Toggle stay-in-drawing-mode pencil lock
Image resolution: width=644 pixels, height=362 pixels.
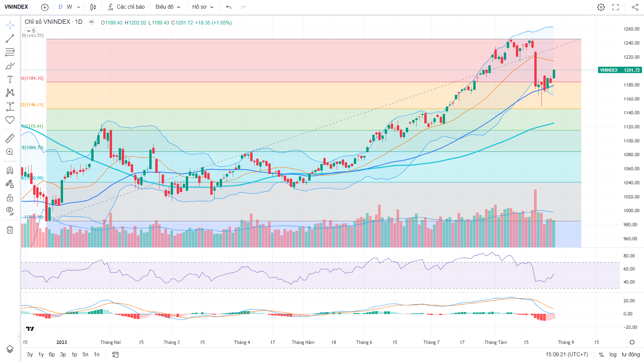click(x=10, y=184)
